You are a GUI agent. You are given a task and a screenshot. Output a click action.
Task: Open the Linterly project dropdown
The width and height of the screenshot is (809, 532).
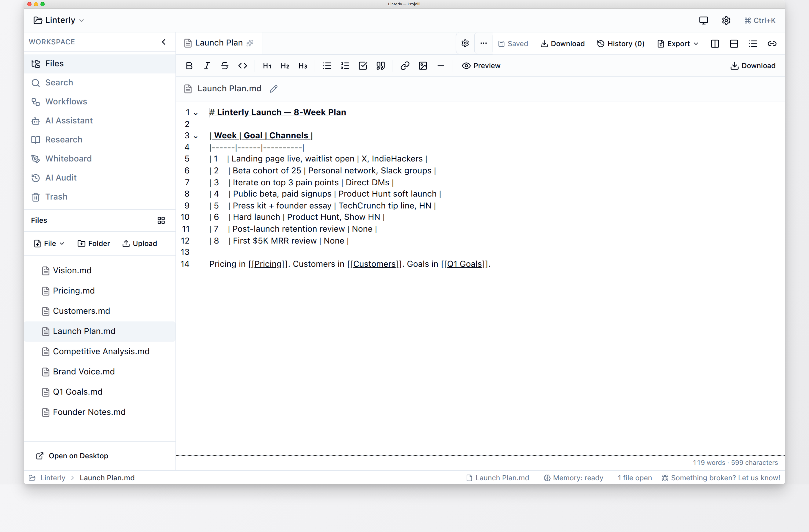click(58, 20)
